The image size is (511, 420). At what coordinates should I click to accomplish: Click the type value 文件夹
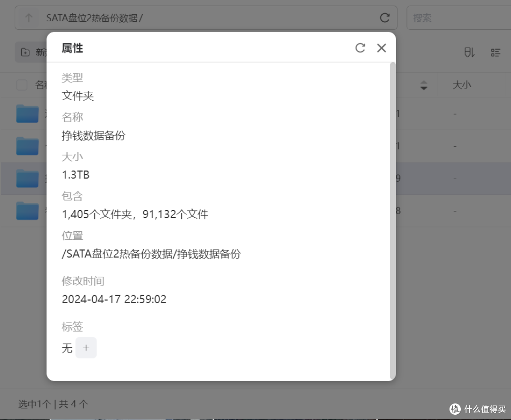pos(78,96)
